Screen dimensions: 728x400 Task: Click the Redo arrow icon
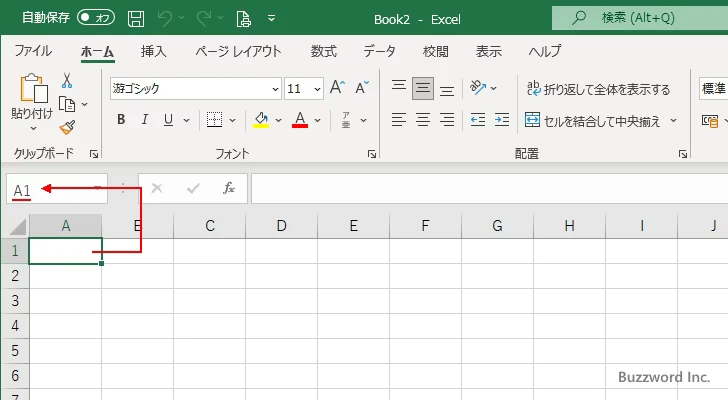click(203, 18)
